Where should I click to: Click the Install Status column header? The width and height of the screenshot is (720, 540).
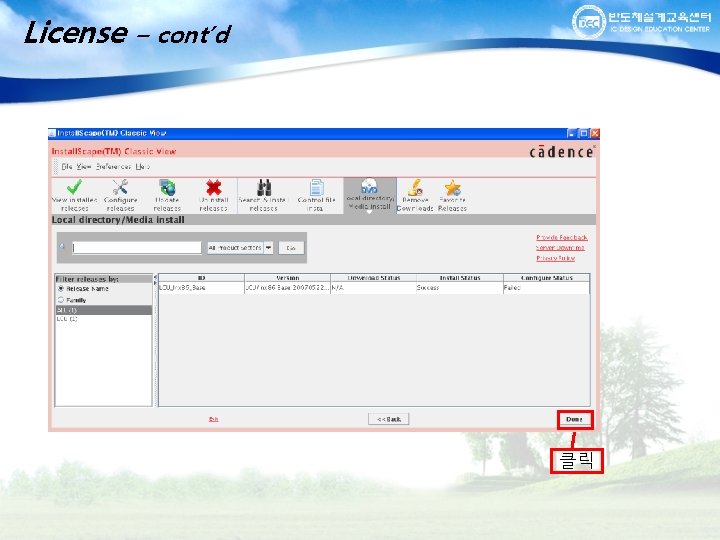point(460,278)
